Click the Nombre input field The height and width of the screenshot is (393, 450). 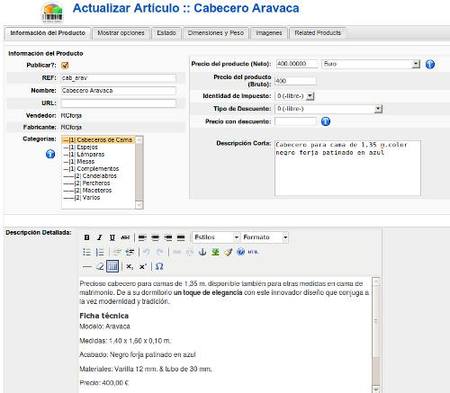click(118, 91)
